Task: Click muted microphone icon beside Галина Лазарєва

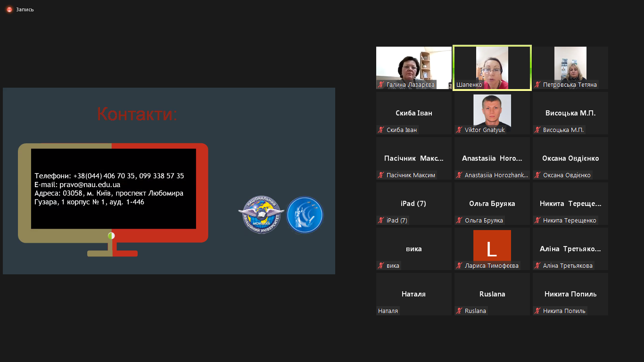Action: click(x=381, y=85)
